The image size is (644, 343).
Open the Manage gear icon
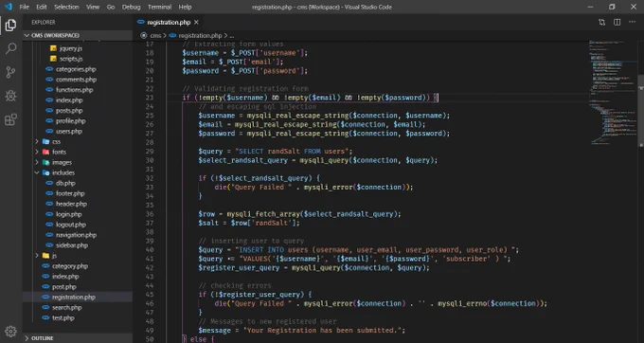[x=10, y=331]
